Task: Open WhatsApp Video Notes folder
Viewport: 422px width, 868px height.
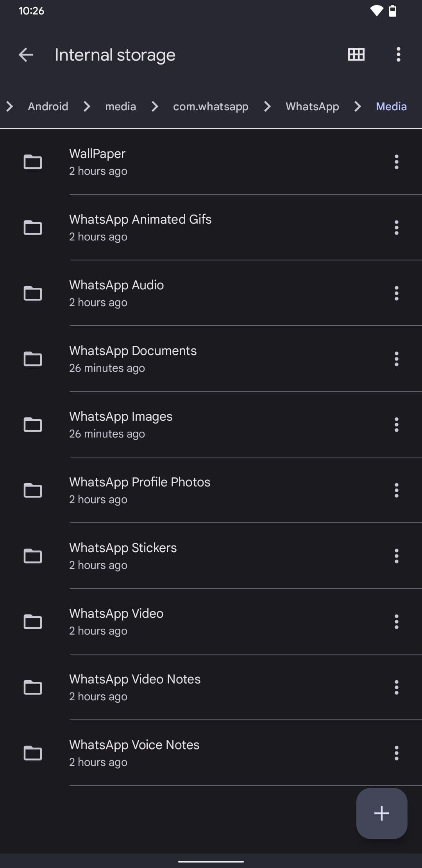Action: click(135, 687)
